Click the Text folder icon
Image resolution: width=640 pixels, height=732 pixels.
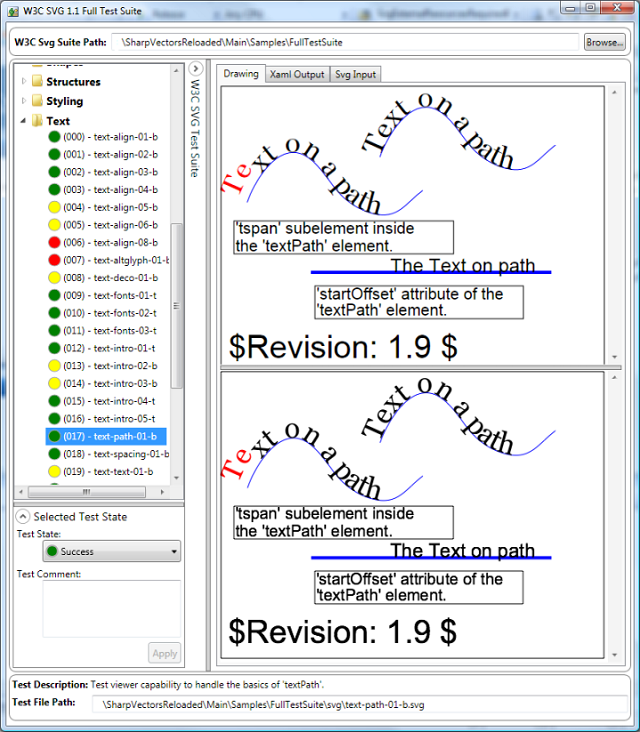click(37, 121)
